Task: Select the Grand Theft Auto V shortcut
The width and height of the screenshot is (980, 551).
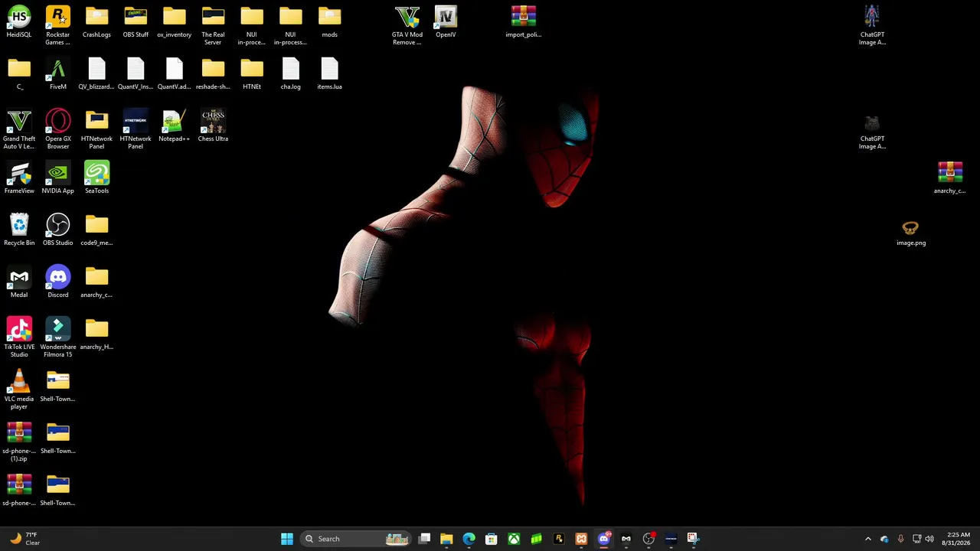Action: [19, 129]
